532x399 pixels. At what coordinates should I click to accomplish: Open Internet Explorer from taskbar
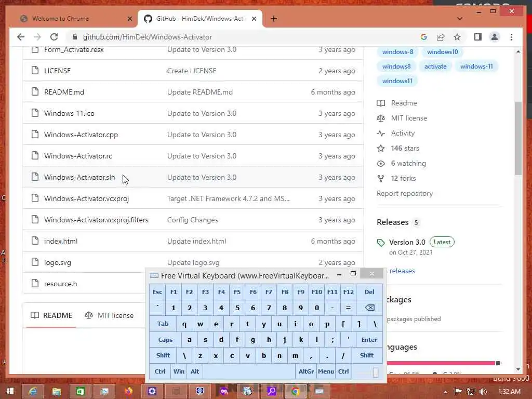(33, 391)
